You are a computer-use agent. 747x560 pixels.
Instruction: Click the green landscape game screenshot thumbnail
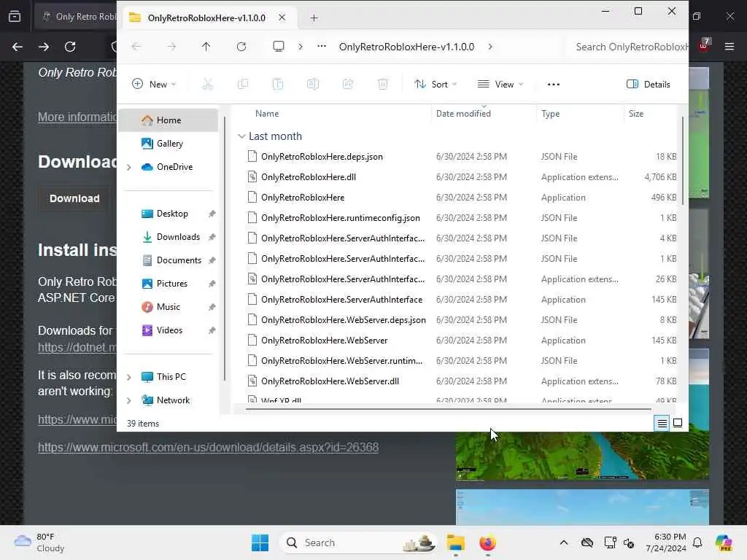(x=582, y=456)
